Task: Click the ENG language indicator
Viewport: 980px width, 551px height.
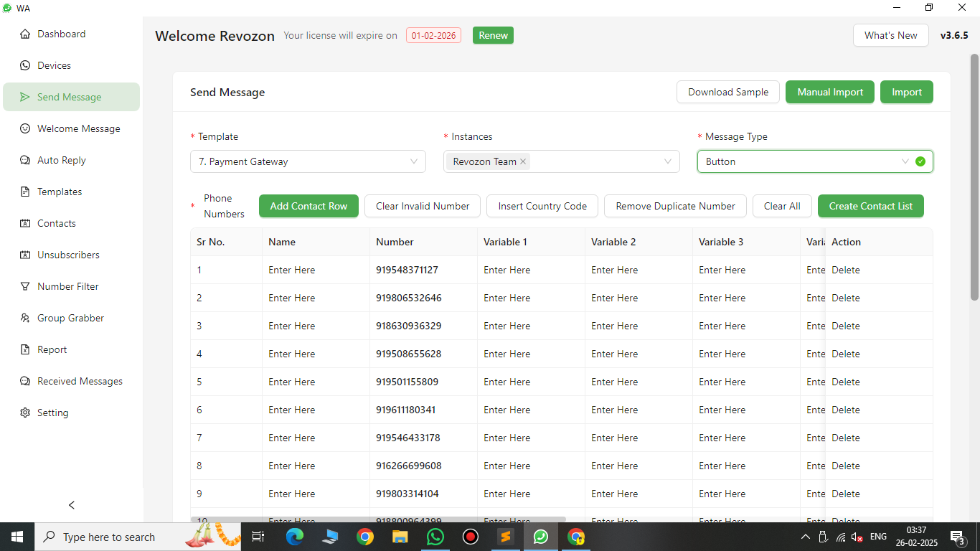Action: [x=878, y=537]
